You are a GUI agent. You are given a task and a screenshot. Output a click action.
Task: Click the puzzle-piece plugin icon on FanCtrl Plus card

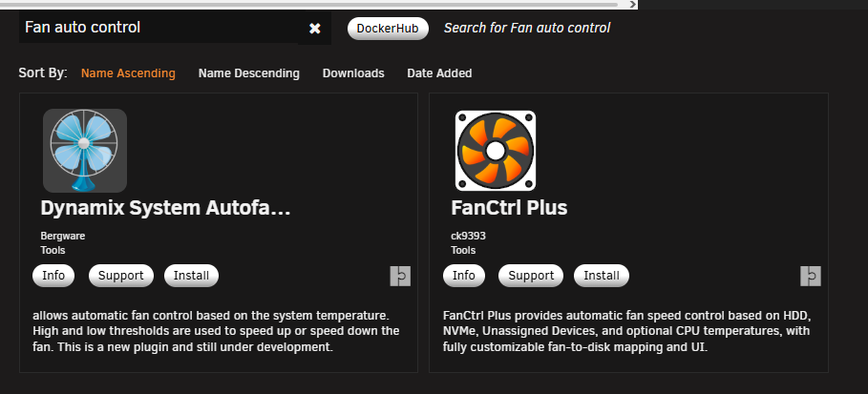[811, 276]
